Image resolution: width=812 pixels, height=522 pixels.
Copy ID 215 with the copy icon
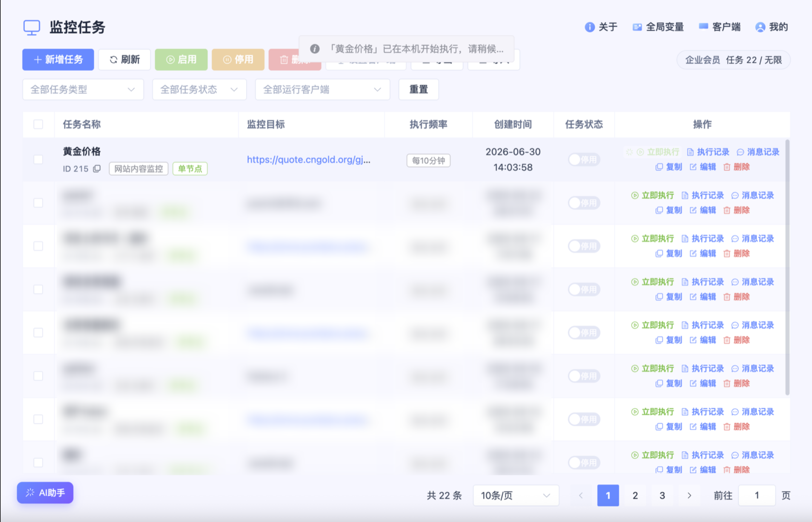(x=97, y=168)
